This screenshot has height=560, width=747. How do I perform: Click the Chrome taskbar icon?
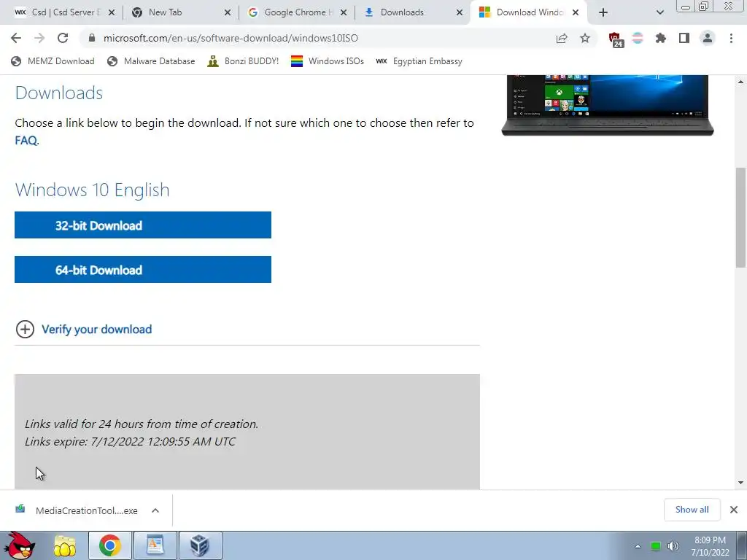[110, 545]
